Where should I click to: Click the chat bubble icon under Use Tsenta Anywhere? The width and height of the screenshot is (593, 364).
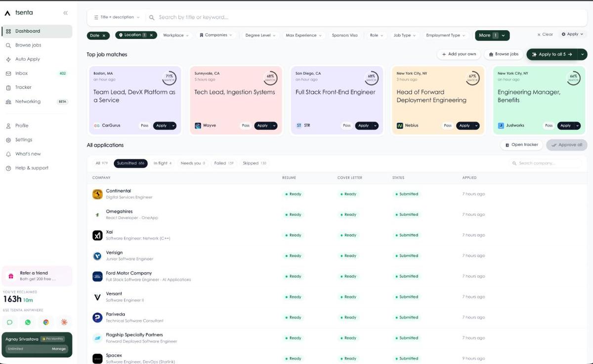pyautogui.click(x=9, y=322)
